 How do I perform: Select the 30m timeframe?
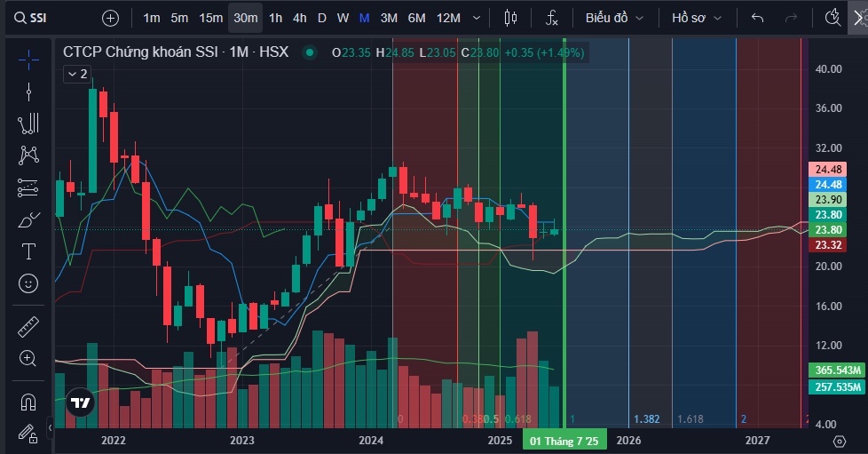[245, 18]
